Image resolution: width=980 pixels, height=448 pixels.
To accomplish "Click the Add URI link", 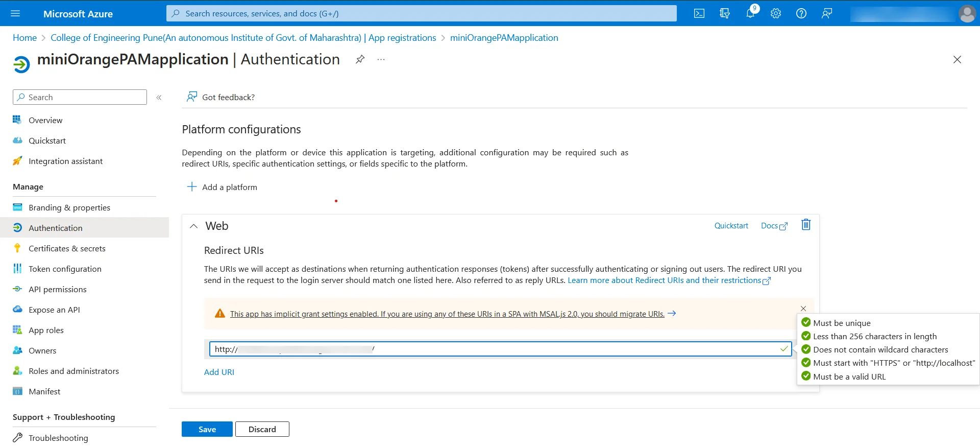I will (219, 372).
